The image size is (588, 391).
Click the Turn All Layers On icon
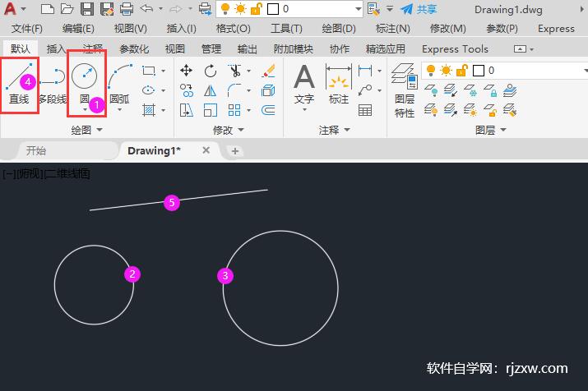[431, 110]
